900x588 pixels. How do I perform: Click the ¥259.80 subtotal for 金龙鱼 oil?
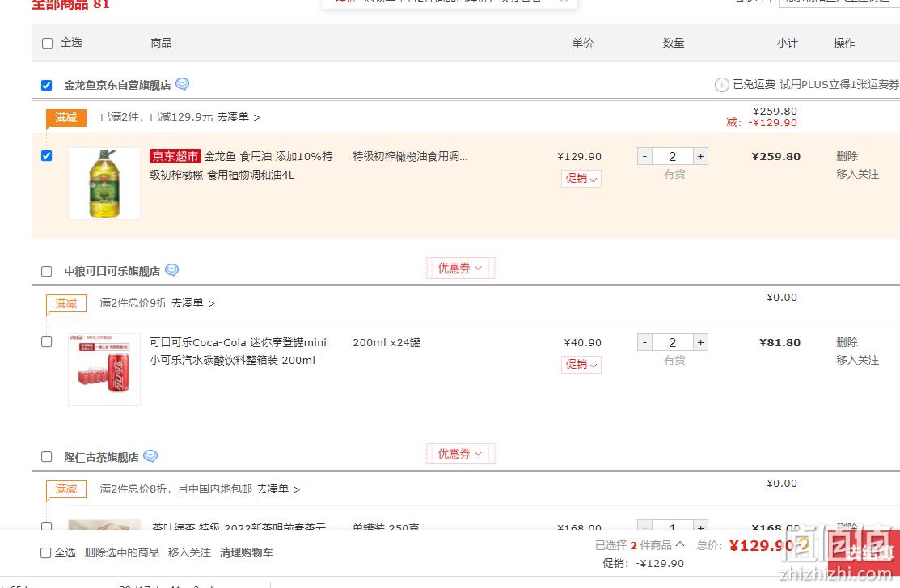pyautogui.click(x=776, y=156)
